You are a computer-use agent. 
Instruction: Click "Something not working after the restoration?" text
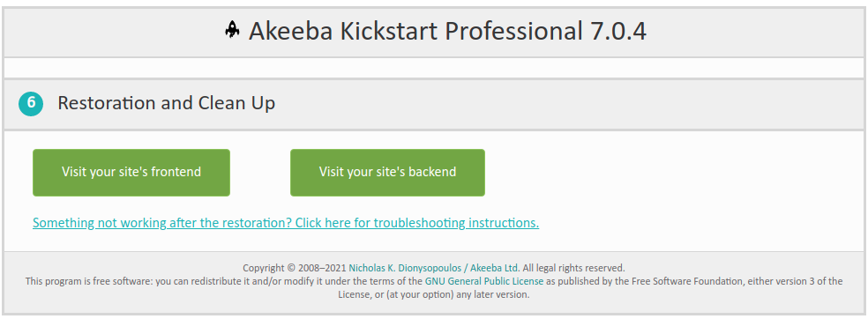162,223
